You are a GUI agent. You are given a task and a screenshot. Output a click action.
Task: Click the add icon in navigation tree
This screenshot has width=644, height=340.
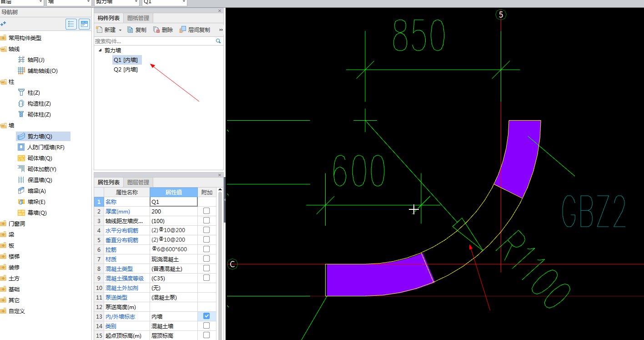(x=3, y=24)
